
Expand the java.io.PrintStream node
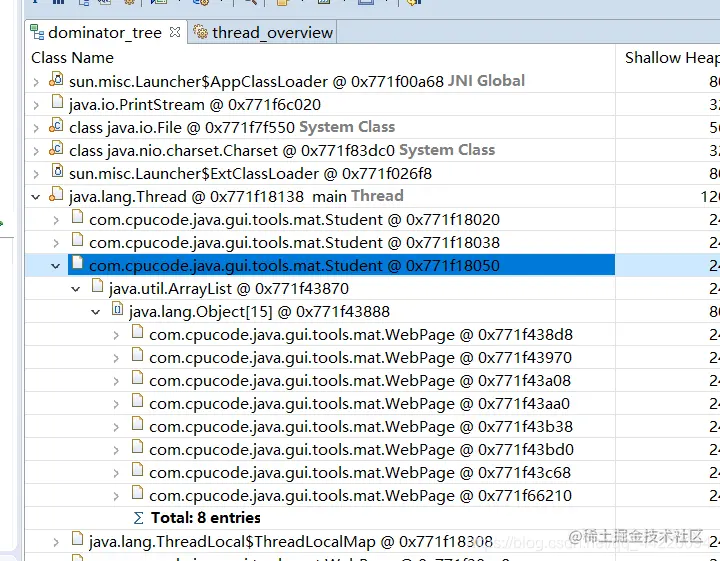coord(36,105)
